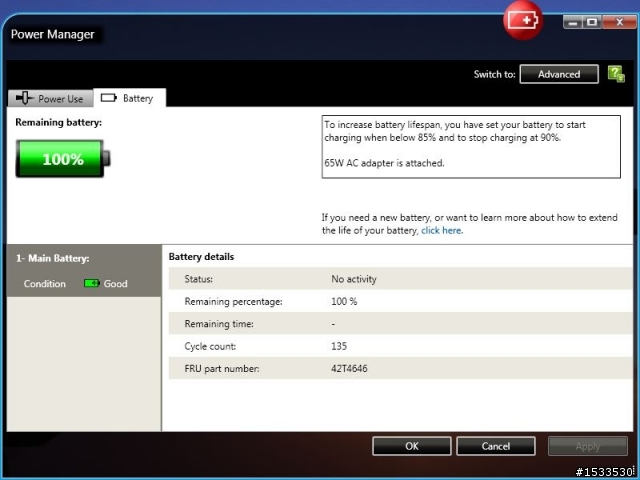Click the charging threshold message box
640x480 pixels.
click(471, 147)
